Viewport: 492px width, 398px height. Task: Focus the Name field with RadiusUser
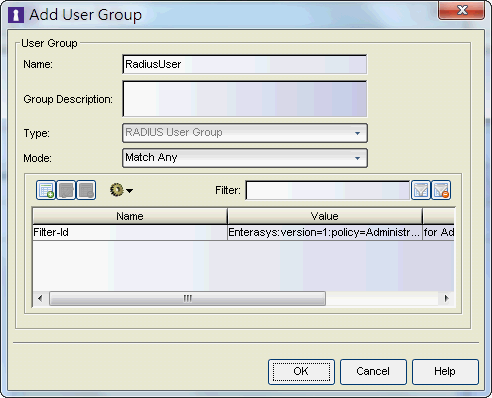(245, 64)
